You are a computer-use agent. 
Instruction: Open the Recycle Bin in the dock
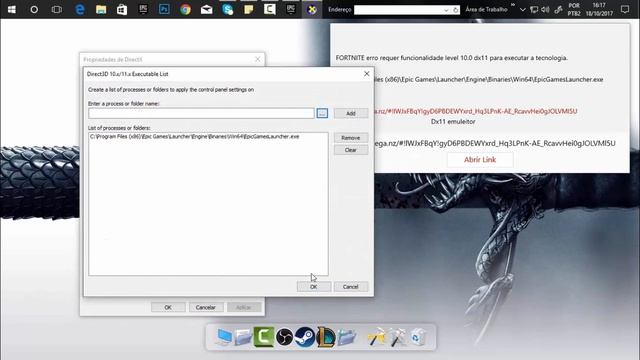click(x=418, y=337)
